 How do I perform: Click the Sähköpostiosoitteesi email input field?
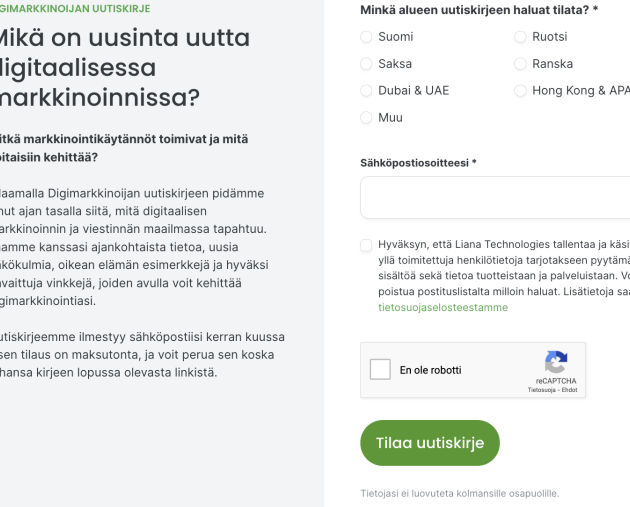495,198
